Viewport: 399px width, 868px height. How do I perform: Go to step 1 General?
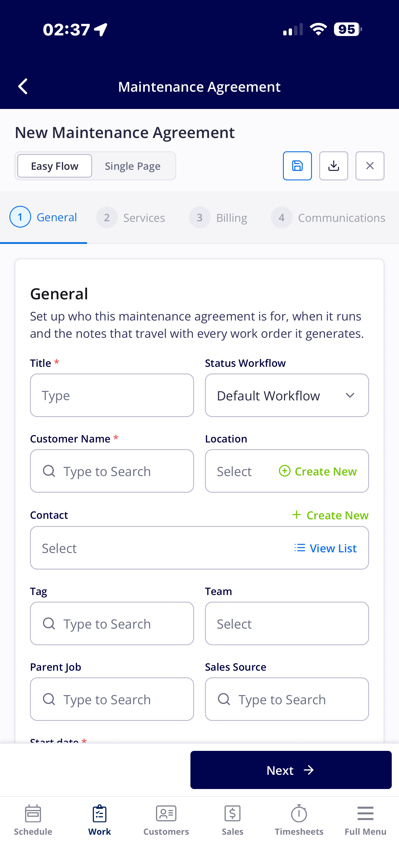44,217
